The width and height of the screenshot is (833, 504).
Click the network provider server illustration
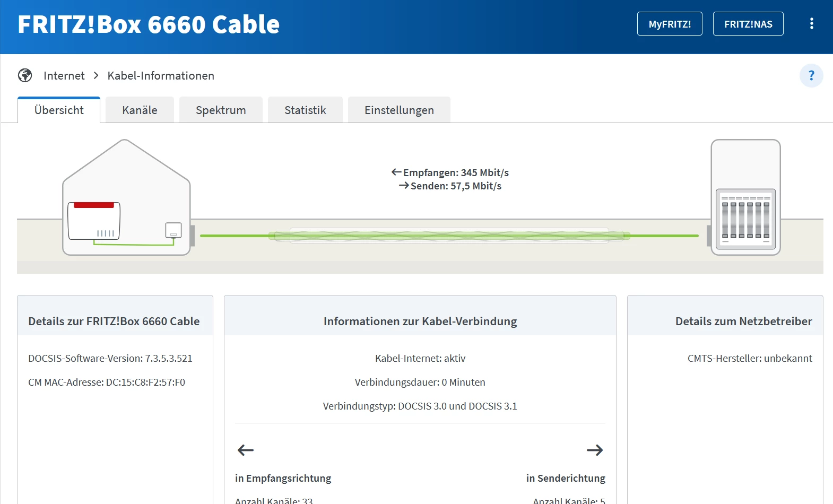pyautogui.click(x=745, y=198)
